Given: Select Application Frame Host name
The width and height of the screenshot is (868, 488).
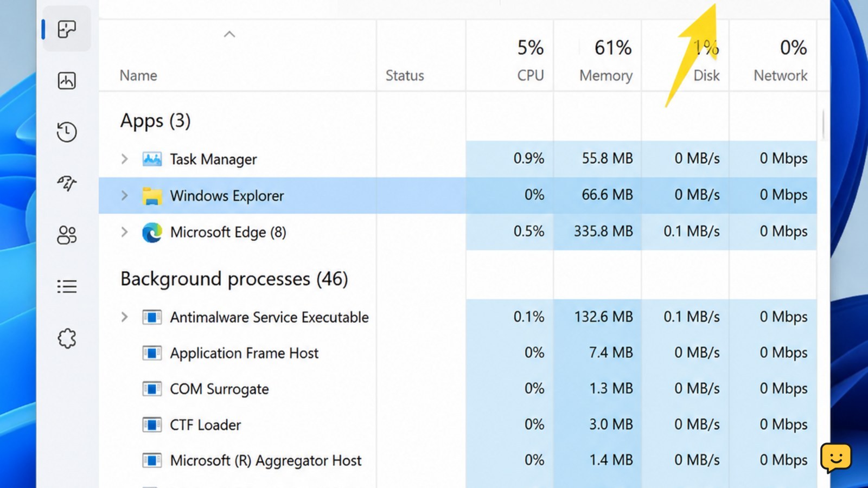Looking at the screenshot, I should click(244, 353).
